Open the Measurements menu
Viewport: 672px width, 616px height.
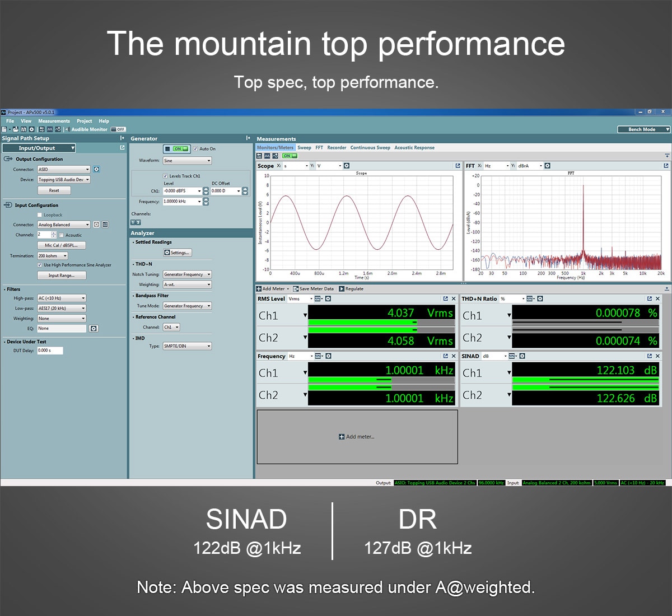click(54, 121)
